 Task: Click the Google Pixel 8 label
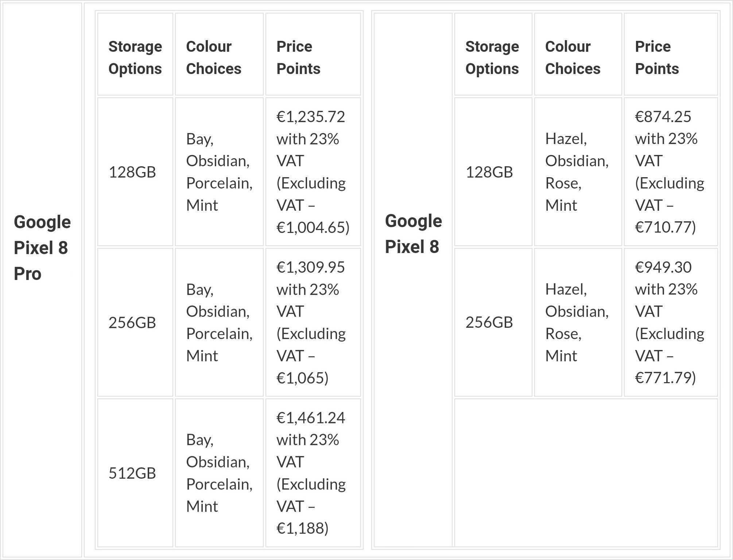pyautogui.click(x=413, y=234)
